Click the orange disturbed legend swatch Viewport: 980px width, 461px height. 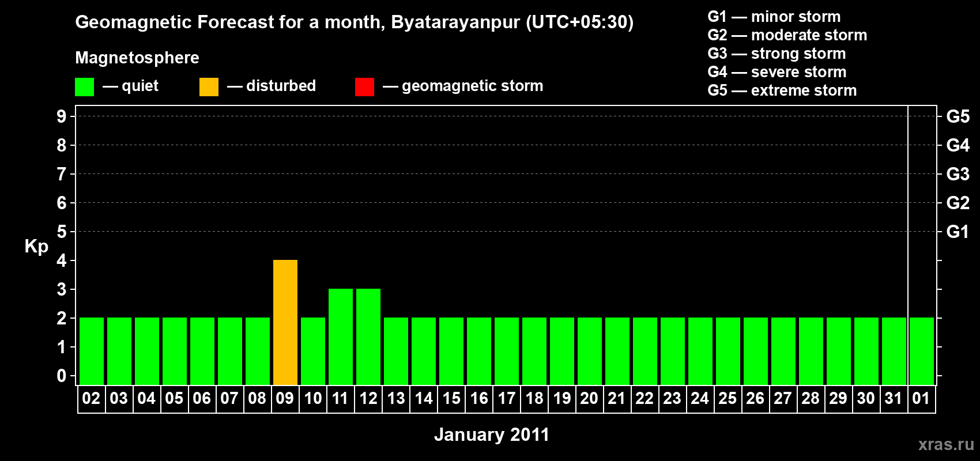[x=209, y=87]
